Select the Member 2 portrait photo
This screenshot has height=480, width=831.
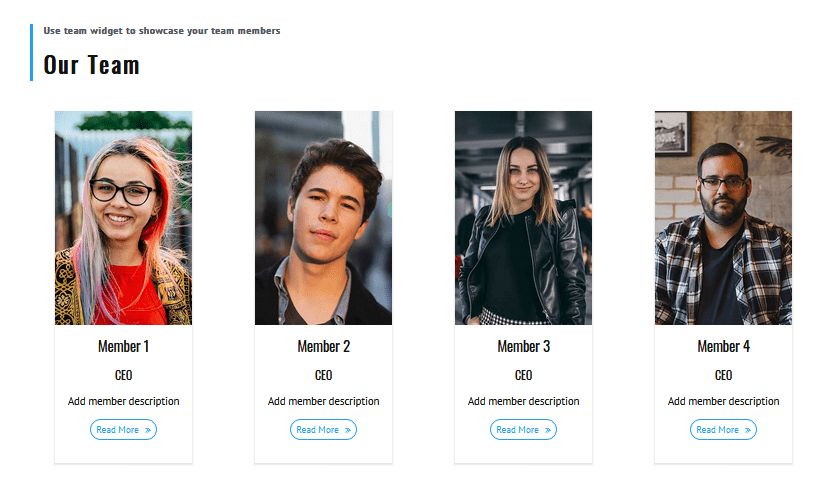323,218
